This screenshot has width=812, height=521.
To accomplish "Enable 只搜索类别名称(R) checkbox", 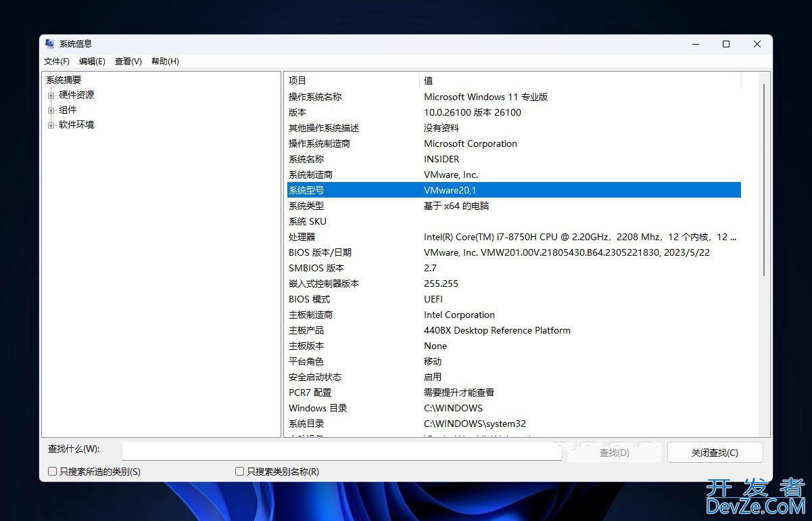I will [239, 472].
